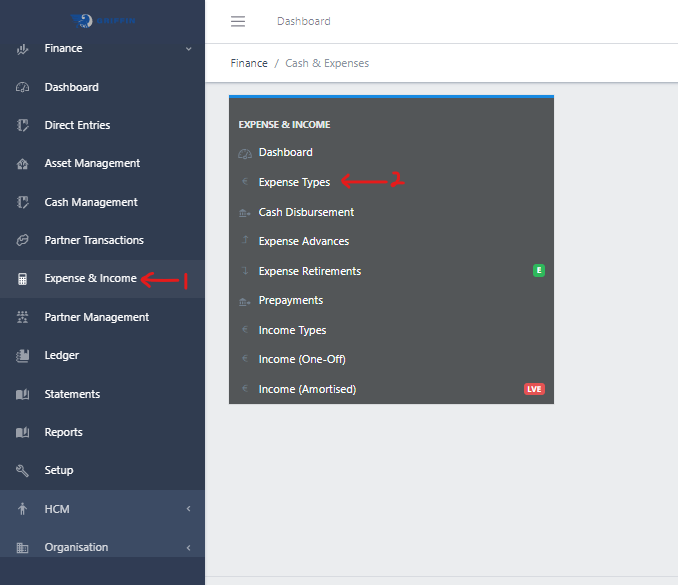678x585 pixels.
Task: Click the Asset Management sidebar icon
Action: pyautogui.click(x=22, y=164)
